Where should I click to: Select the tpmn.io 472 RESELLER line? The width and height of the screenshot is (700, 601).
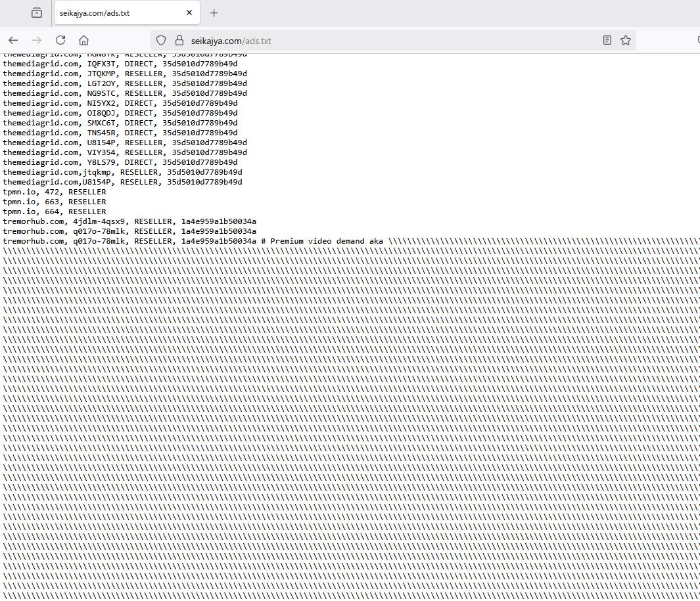(55, 192)
